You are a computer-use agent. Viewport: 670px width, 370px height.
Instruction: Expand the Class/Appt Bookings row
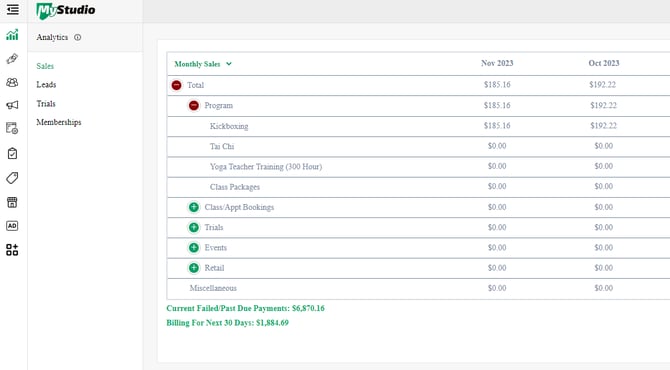pos(194,207)
